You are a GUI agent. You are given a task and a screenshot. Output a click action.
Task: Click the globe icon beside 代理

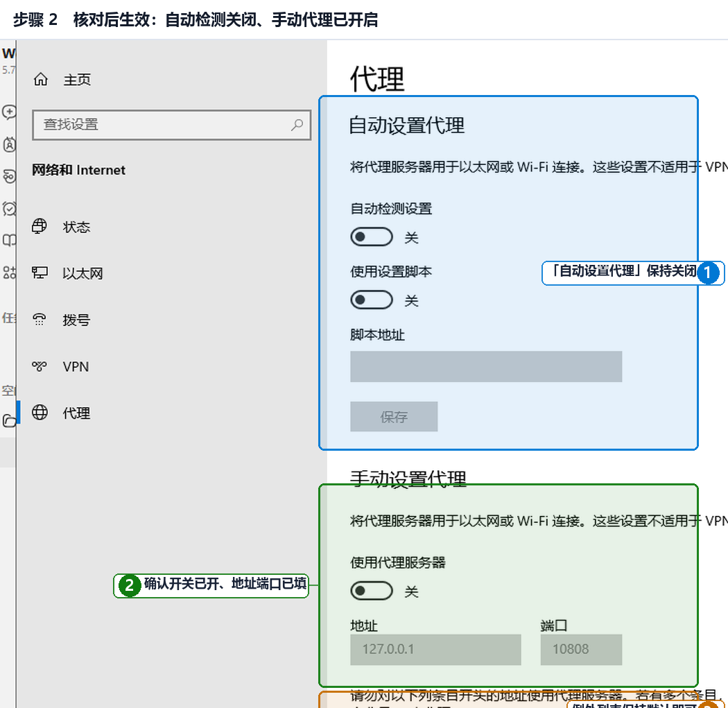click(40, 413)
